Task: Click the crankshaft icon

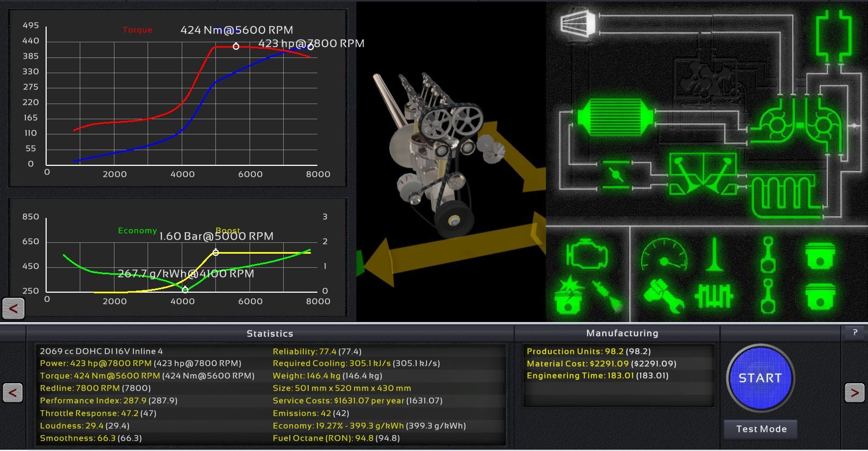Action: [x=714, y=297]
